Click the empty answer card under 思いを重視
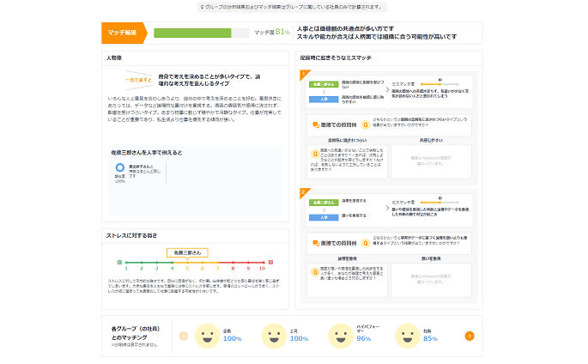 tap(431, 280)
